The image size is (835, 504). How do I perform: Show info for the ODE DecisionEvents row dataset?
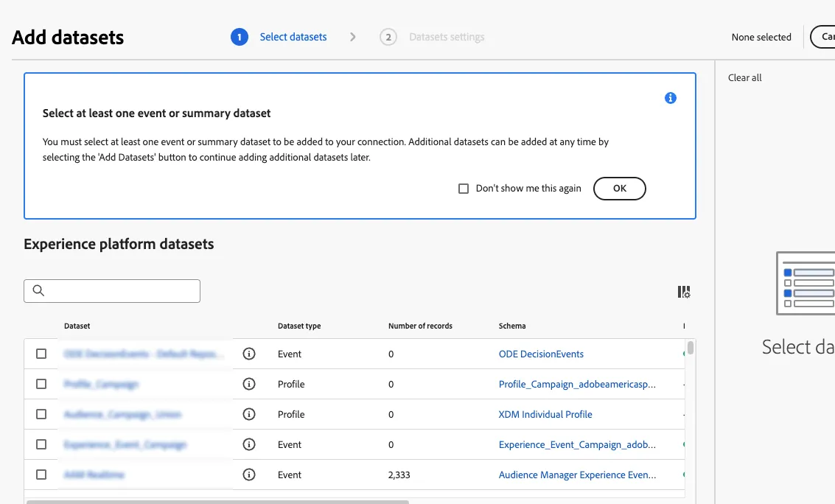[x=248, y=354]
